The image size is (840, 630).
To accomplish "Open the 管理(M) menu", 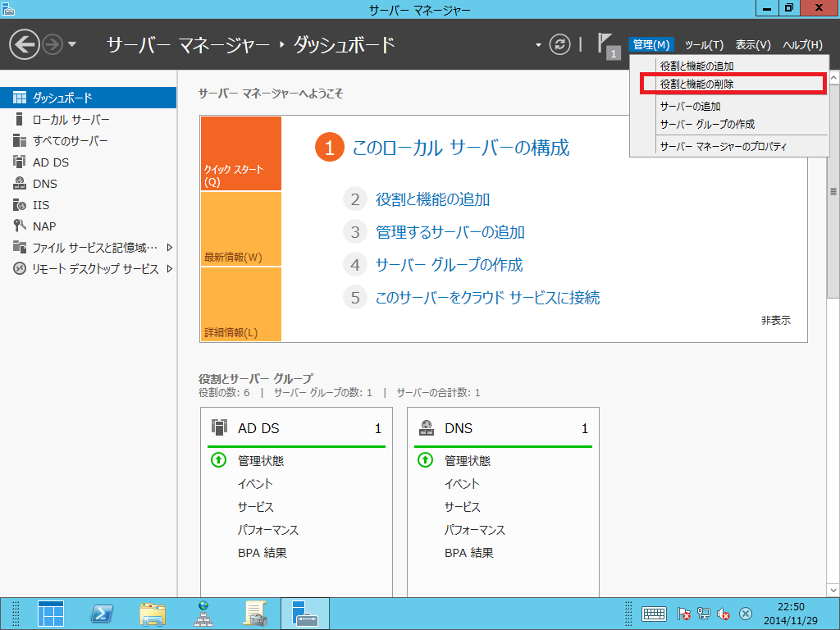I will [651, 45].
